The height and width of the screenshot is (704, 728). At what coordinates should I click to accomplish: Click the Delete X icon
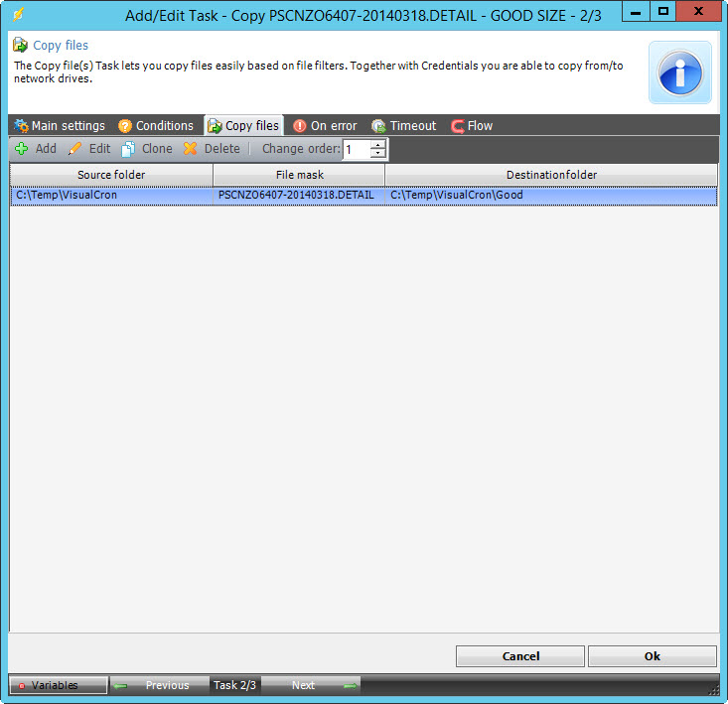tap(191, 149)
